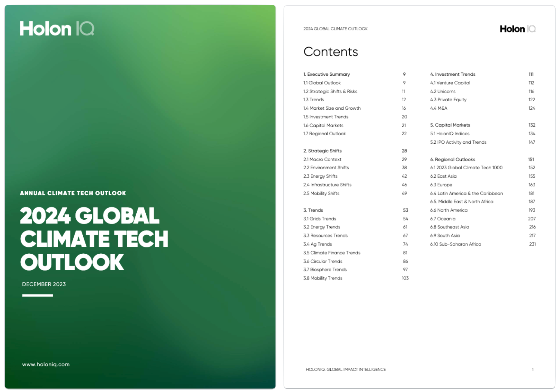Select '3.3 Resources Trends' entry

click(325, 236)
